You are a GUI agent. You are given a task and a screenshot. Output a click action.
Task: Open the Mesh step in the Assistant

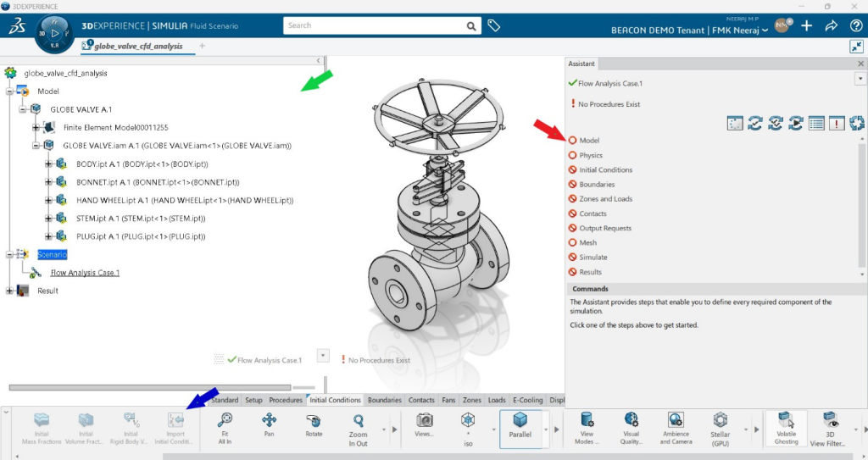[588, 242]
